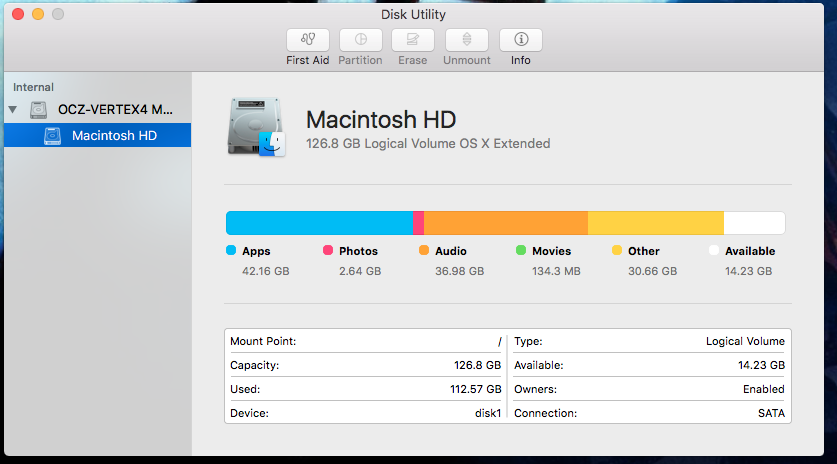The width and height of the screenshot is (837, 464).
Task: Click the 126.8 GB Capacity value in table
Action: tap(477, 365)
